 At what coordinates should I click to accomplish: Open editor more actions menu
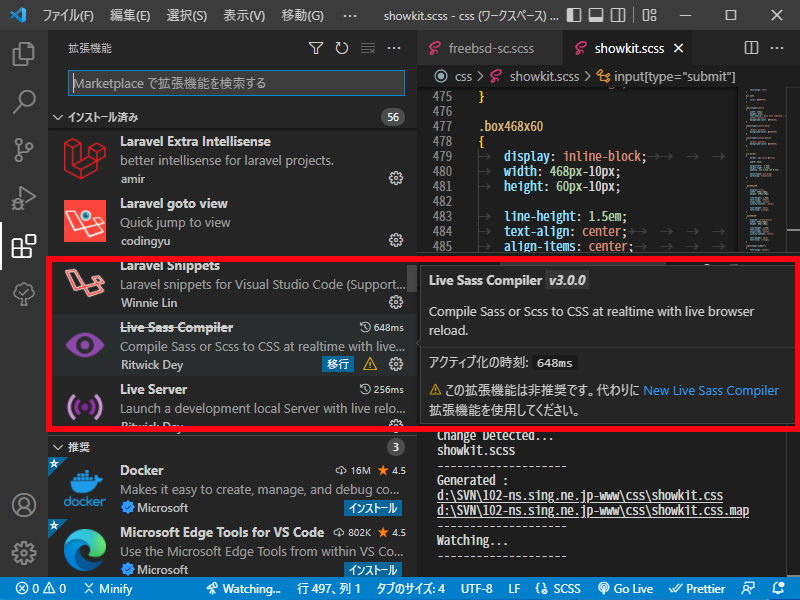pyautogui.click(x=777, y=48)
